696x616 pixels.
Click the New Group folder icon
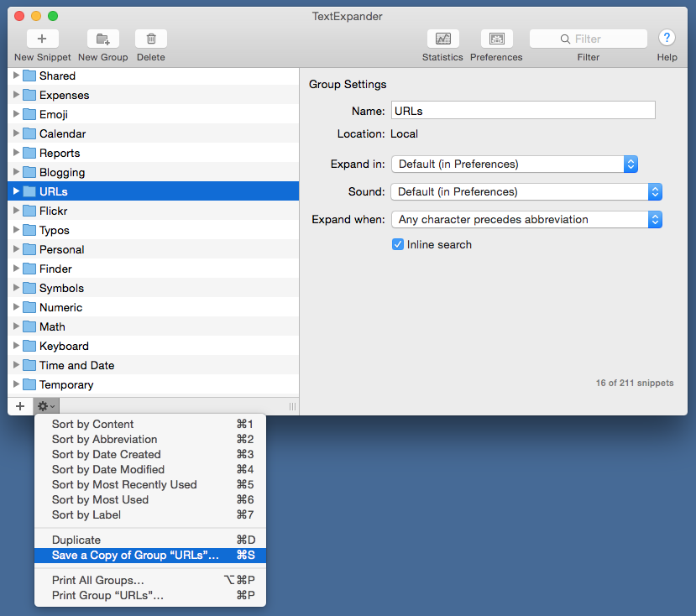tap(102, 39)
